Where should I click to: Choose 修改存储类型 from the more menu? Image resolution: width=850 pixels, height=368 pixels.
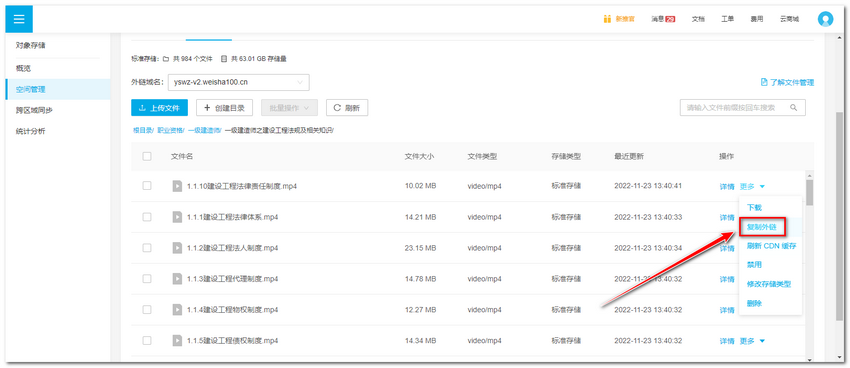tap(769, 284)
